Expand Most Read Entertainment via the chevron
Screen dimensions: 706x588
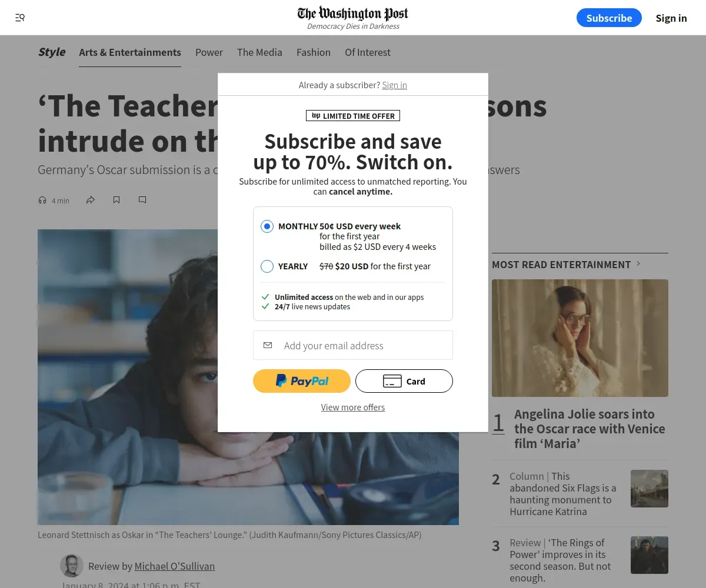coord(638,264)
